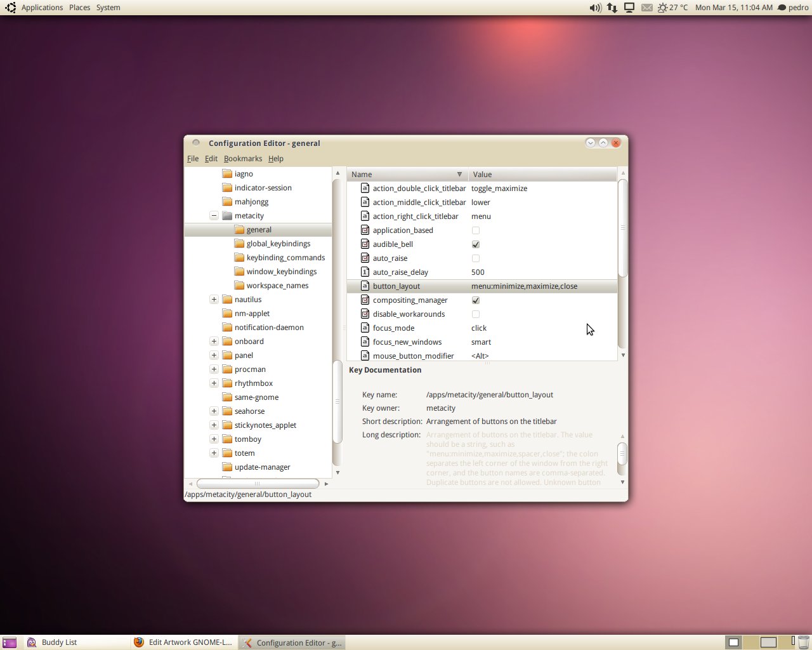The width and height of the screenshot is (812, 650).
Task: Click the integer icon beside auto_raise_delay
Action: pyautogui.click(x=365, y=272)
